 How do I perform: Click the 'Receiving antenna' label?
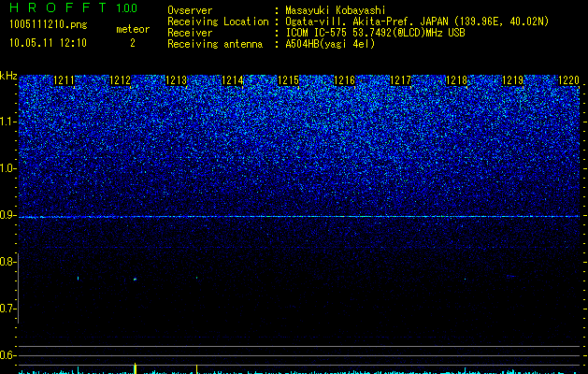(215, 44)
